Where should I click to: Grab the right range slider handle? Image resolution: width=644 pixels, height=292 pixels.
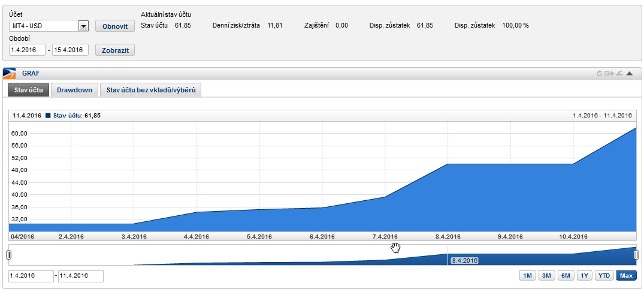click(x=637, y=255)
